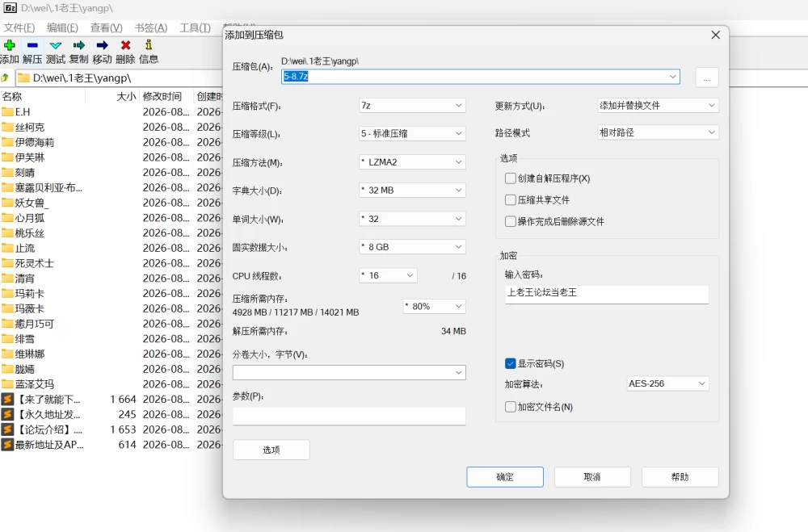Open the 更新方式 dropdown

pos(658,105)
